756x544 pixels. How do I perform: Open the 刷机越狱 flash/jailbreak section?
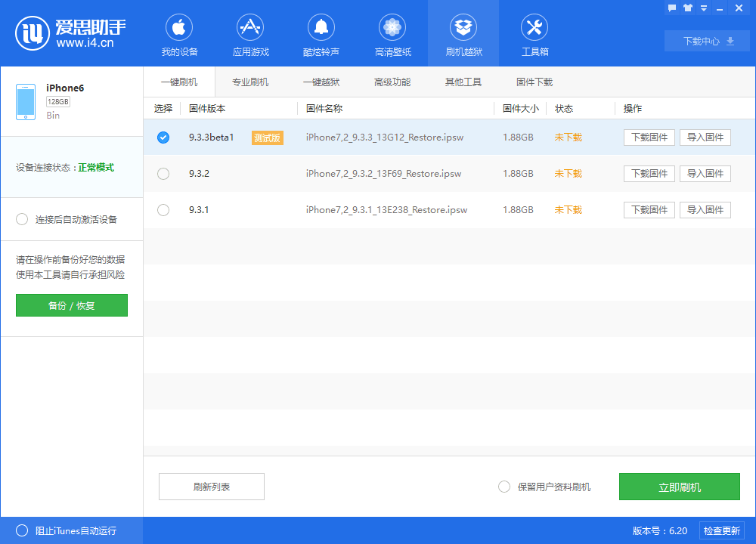(x=463, y=34)
